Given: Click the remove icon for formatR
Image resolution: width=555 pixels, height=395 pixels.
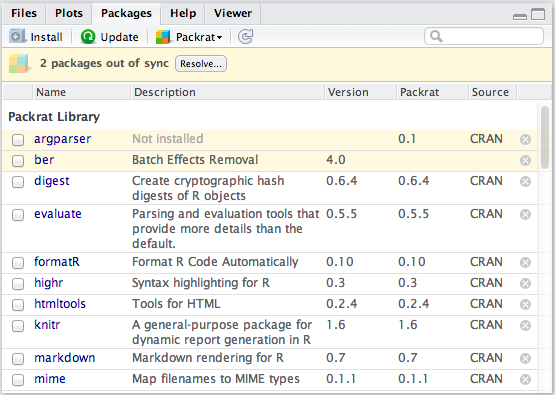Looking at the screenshot, I should point(525,263).
